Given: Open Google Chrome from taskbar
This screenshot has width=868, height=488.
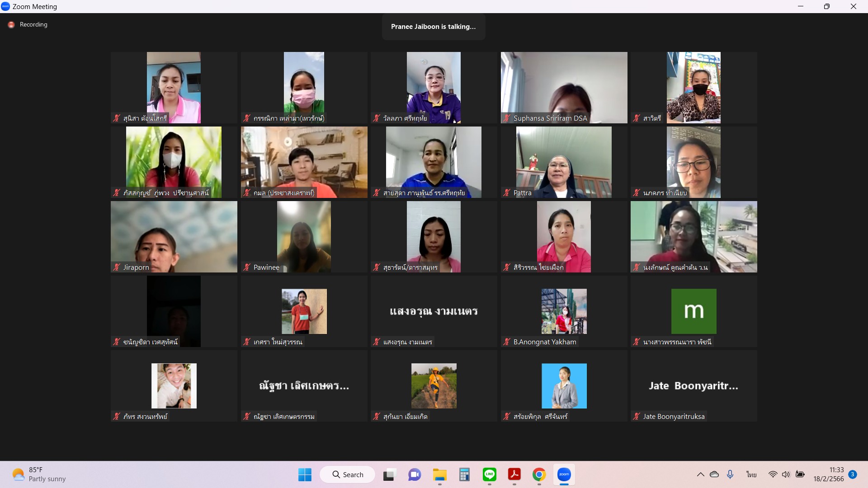Looking at the screenshot, I should 539,474.
